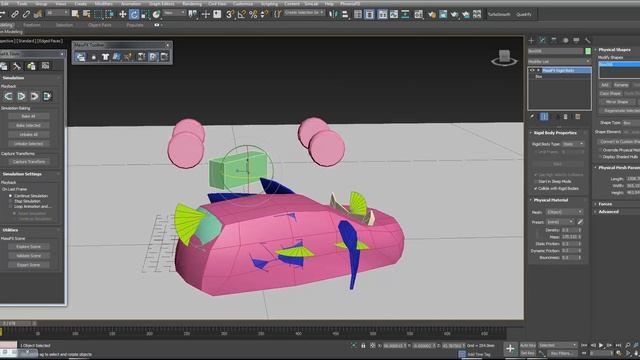Toggle Percent Snap icon
The width and height of the screenshot is (640, 360).
coord(253,14)
